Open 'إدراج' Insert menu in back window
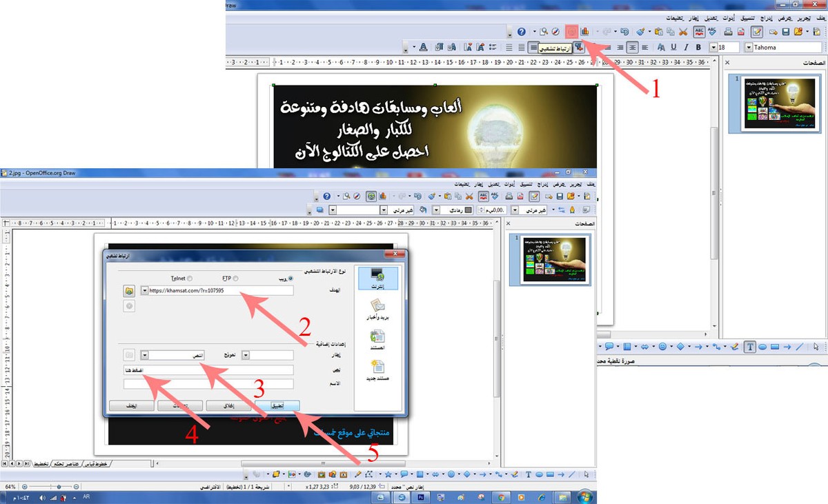The width and height of the screenshot is (828, 504). click(x=766, y=17)
